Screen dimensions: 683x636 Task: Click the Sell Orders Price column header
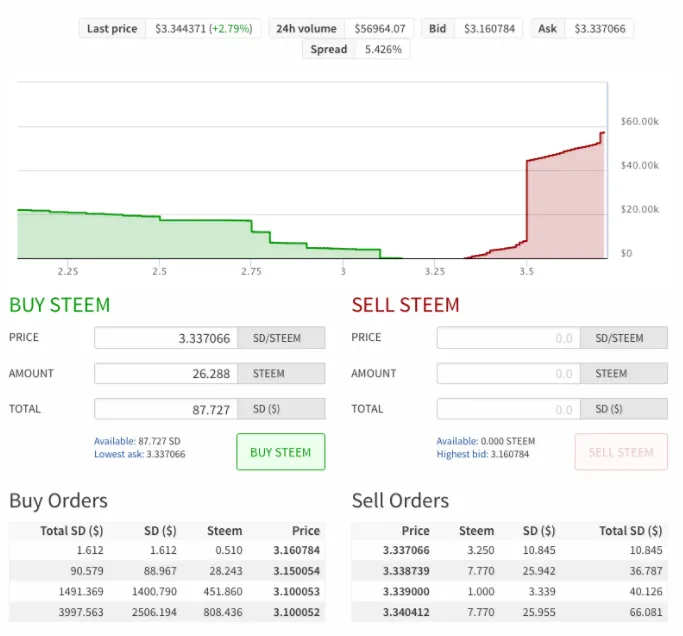416,531
